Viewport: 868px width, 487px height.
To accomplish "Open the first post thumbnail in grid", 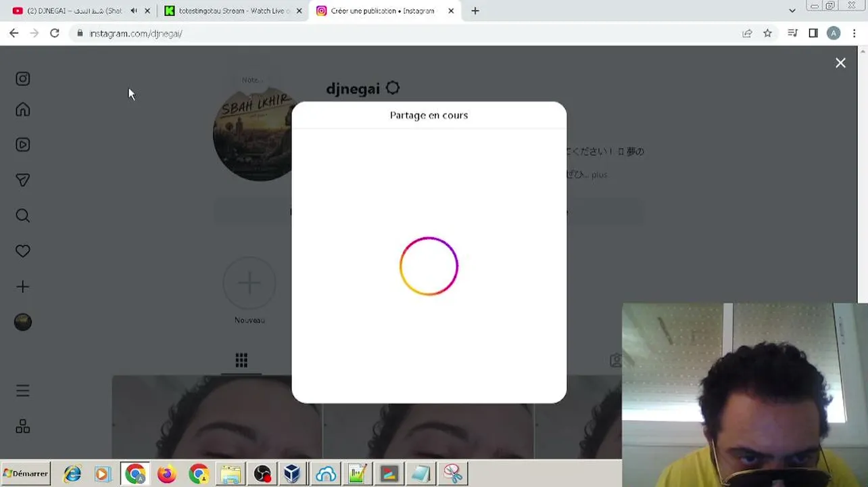I will (x=217, y=417).
